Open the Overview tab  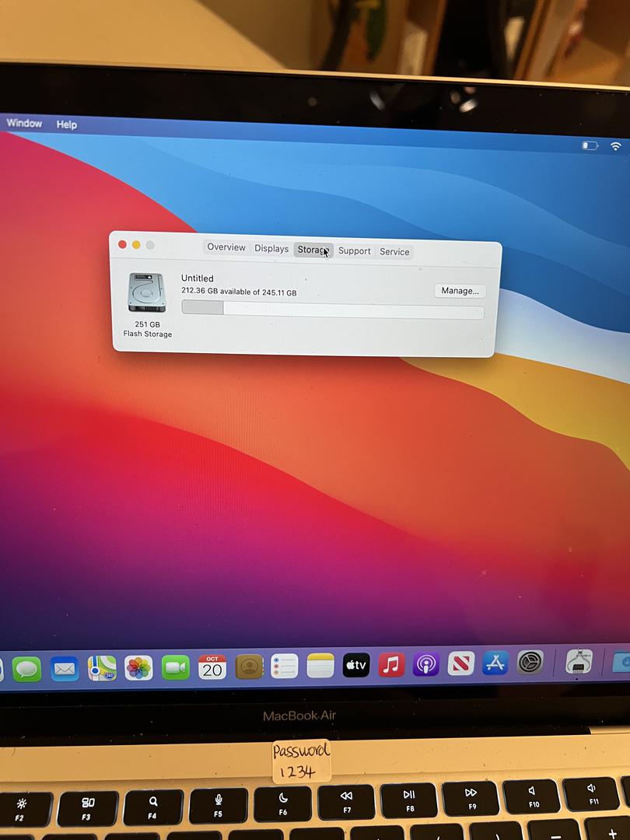pos(226,247)
